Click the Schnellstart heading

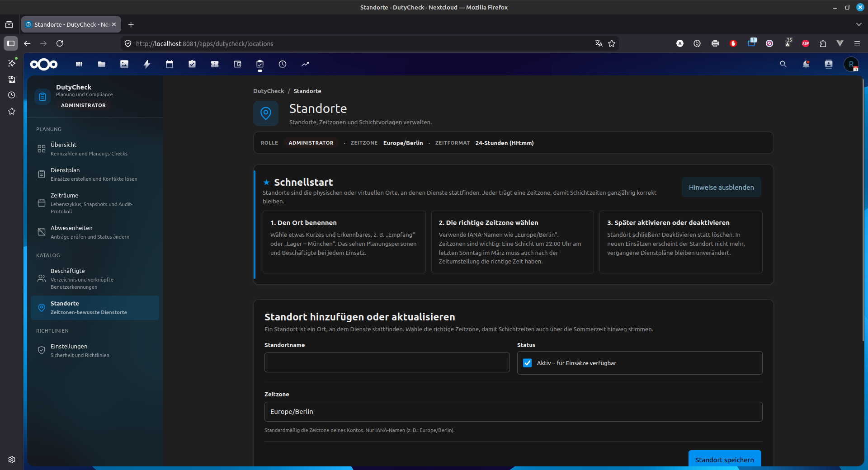(303, 182)
